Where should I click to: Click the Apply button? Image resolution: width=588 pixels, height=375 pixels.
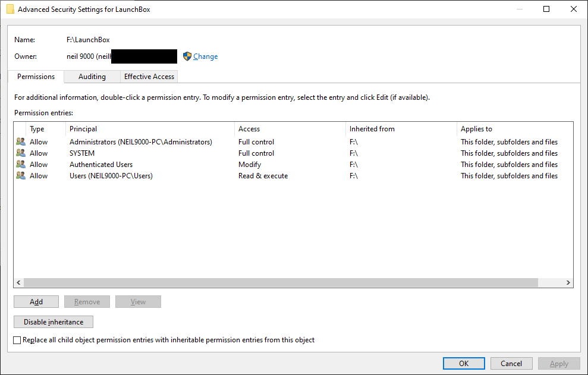[559, 363]
